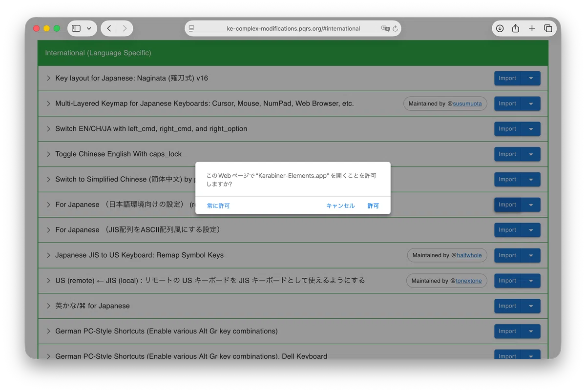Click 許可 to allow opening Karabiner-Elements
Image resolution: width=586 pixels, height=392 pixels.
[x=373, y=206]
